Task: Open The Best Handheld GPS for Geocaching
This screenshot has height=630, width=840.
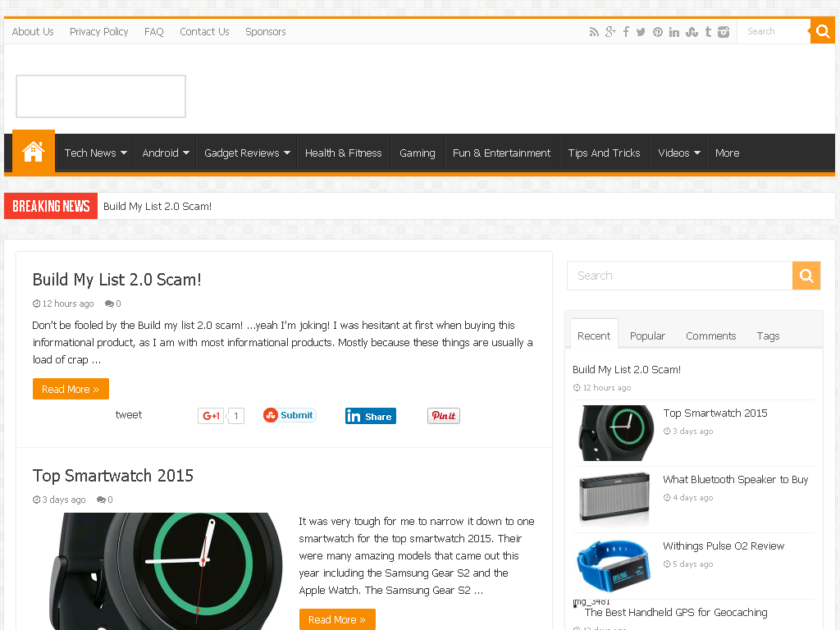Action: coord(676,612)
